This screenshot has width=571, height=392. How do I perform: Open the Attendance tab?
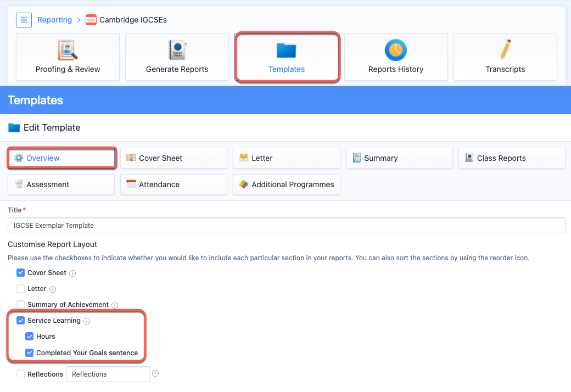click(x=173, y=184)
